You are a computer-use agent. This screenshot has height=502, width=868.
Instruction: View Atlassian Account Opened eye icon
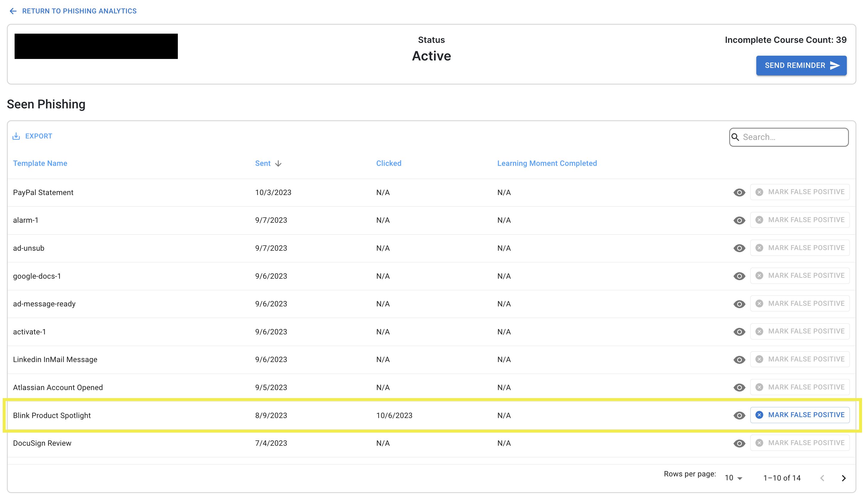(x=739, y=388)
